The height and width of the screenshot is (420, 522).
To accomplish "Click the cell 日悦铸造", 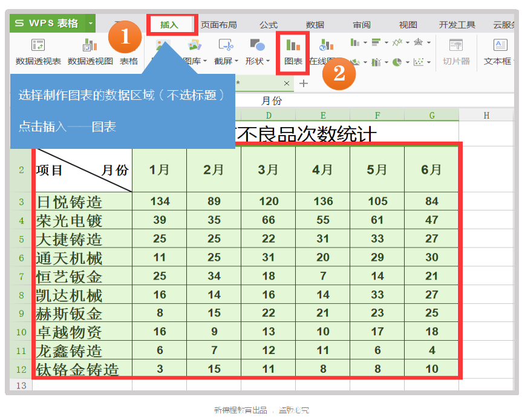I will point(82,202).
